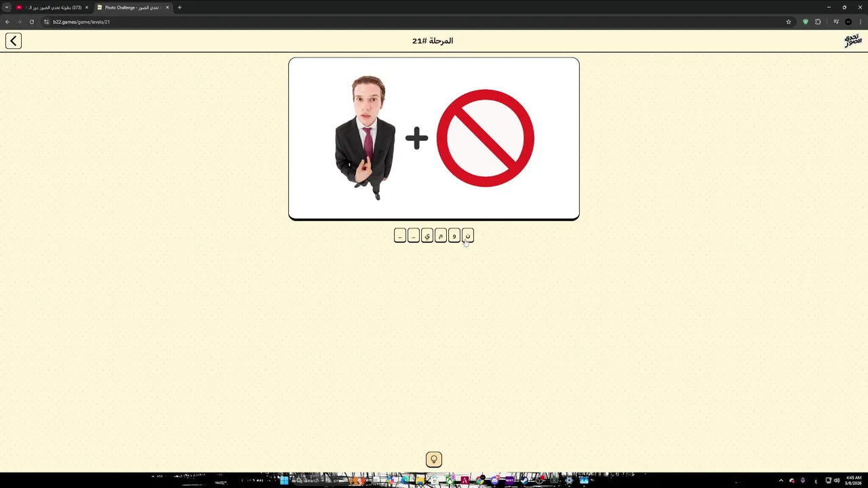
Task: Open the browser Extensions puzzle icon
Action: pyautogui.click(x=818, y=22)
